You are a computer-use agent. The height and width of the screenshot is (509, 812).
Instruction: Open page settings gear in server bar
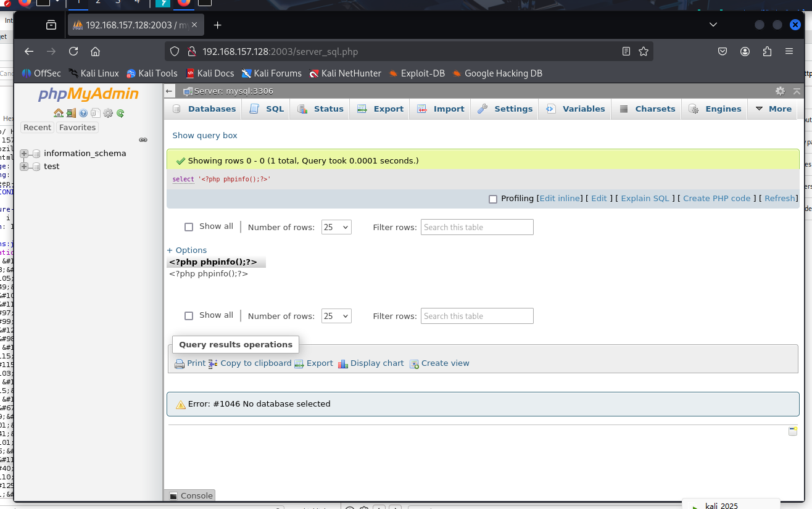pyautogui.click(x=780, y=91)
